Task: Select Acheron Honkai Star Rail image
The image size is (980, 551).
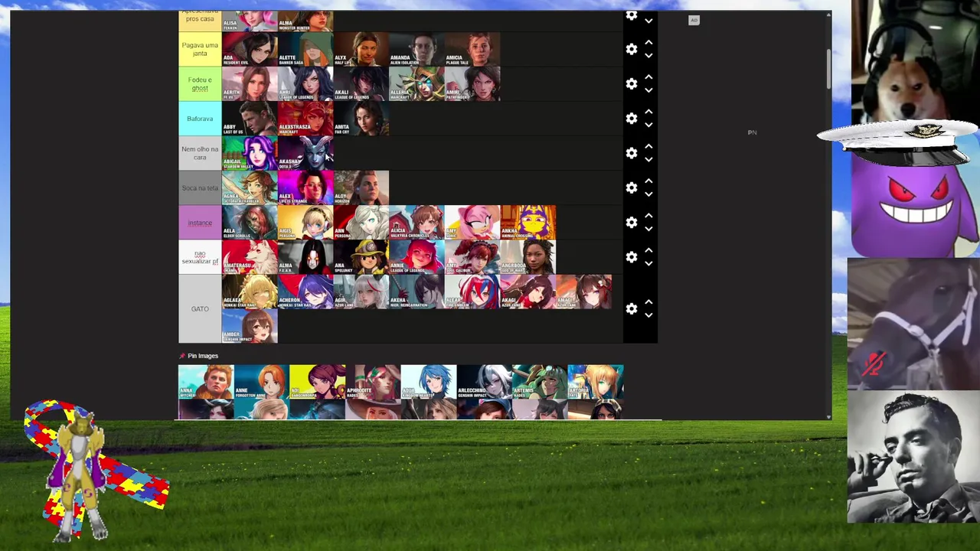Action: pyautogui.click(x=305, y=292)
